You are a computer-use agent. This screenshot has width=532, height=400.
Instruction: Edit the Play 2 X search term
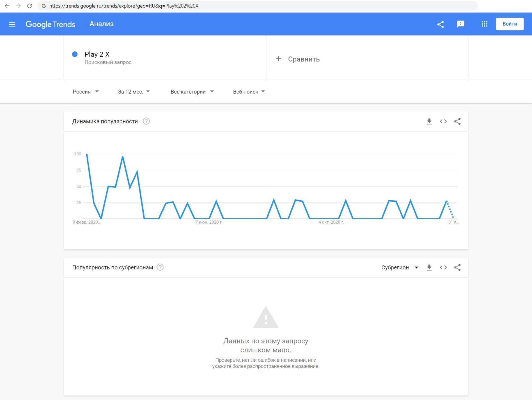coord(97,54)
